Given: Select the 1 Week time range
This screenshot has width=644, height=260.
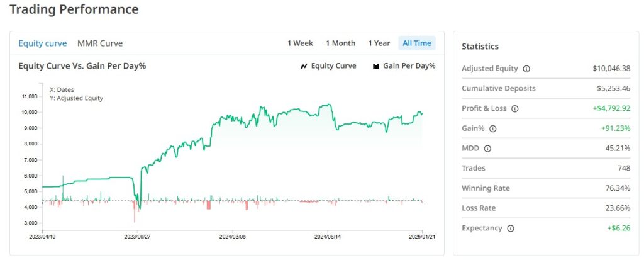Looking at the screenshot, I should pos(300,43).
